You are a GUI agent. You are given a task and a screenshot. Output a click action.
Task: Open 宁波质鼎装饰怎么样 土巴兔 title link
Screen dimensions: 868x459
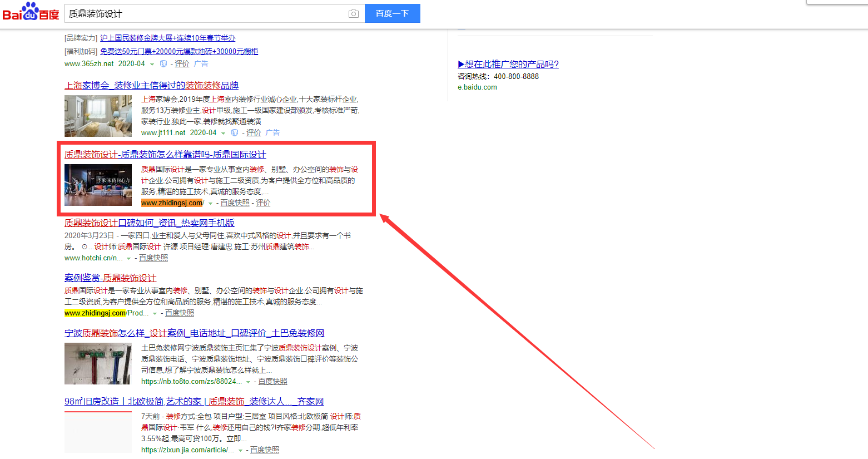pos(194,333)
